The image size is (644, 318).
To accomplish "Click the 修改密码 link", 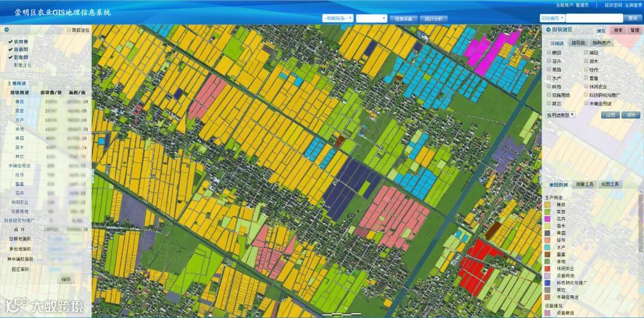I will (614, 5).
